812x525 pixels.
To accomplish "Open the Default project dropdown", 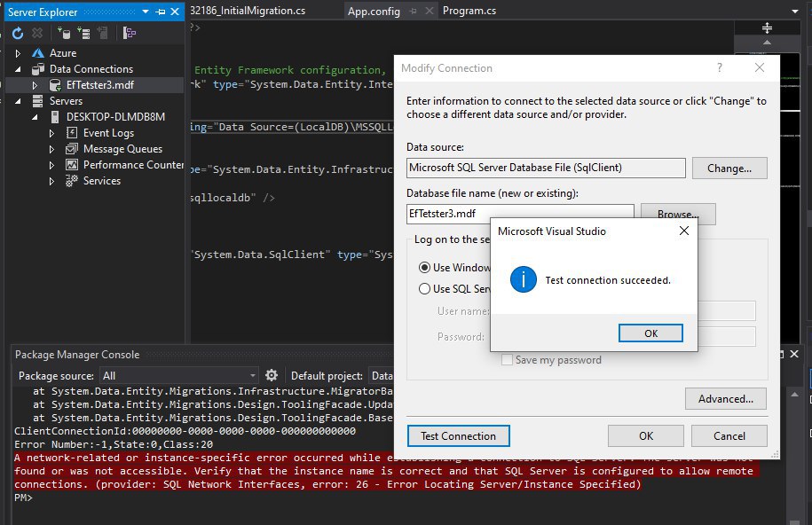I will point(381,375).
